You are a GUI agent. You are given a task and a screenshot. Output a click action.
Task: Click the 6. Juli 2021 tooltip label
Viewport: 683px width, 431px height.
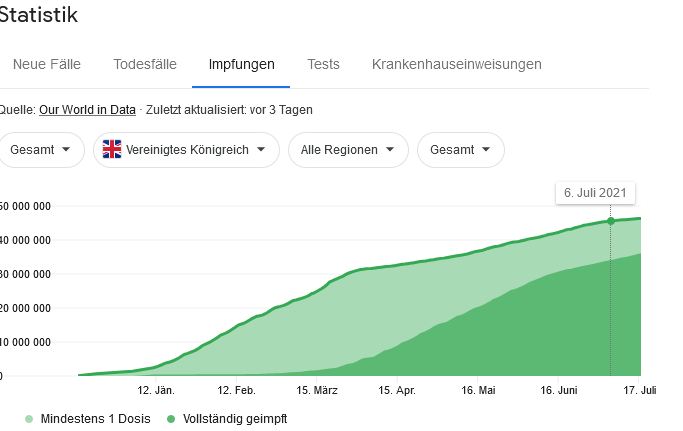pos(595,193)
